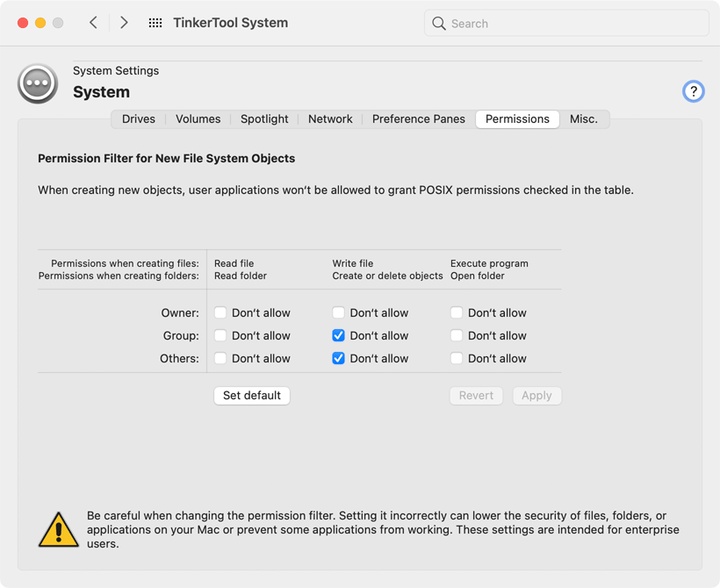The width and height of the screenshot is (720, 588).
Task: Enable Don't allow read for Owner
Action: 220,312
